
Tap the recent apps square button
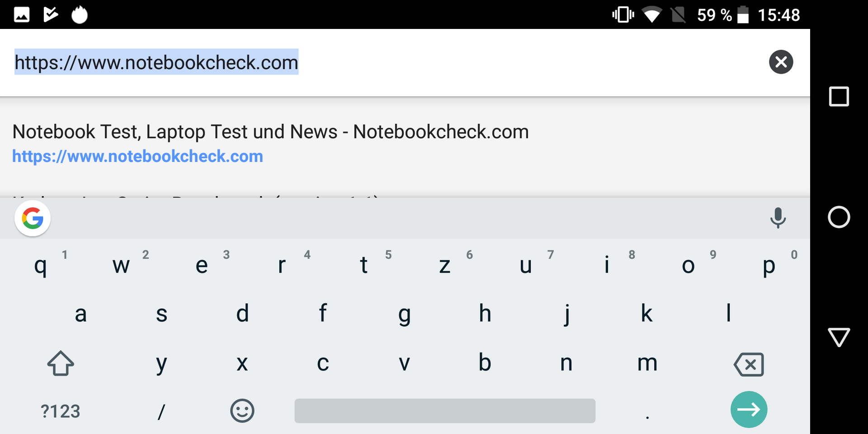pos(839,96)
